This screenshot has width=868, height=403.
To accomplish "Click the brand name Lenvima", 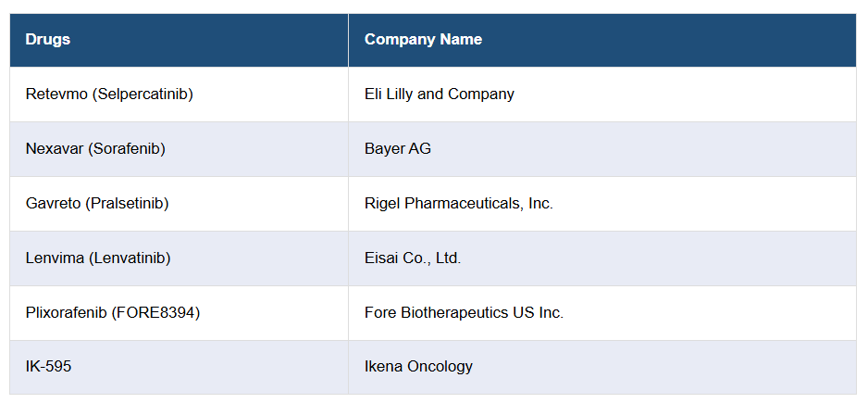I will point(55,258).
